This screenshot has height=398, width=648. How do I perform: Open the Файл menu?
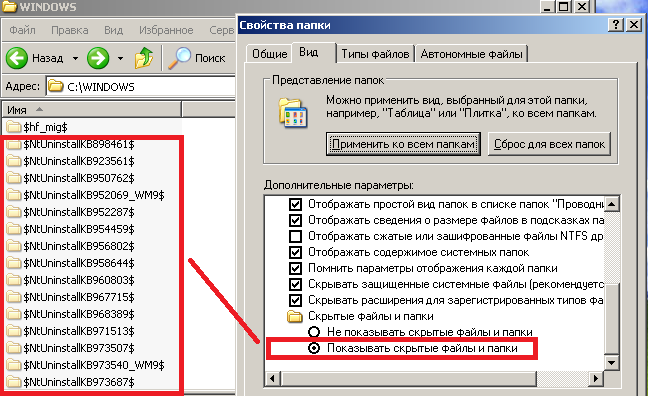tap(22, 30)
